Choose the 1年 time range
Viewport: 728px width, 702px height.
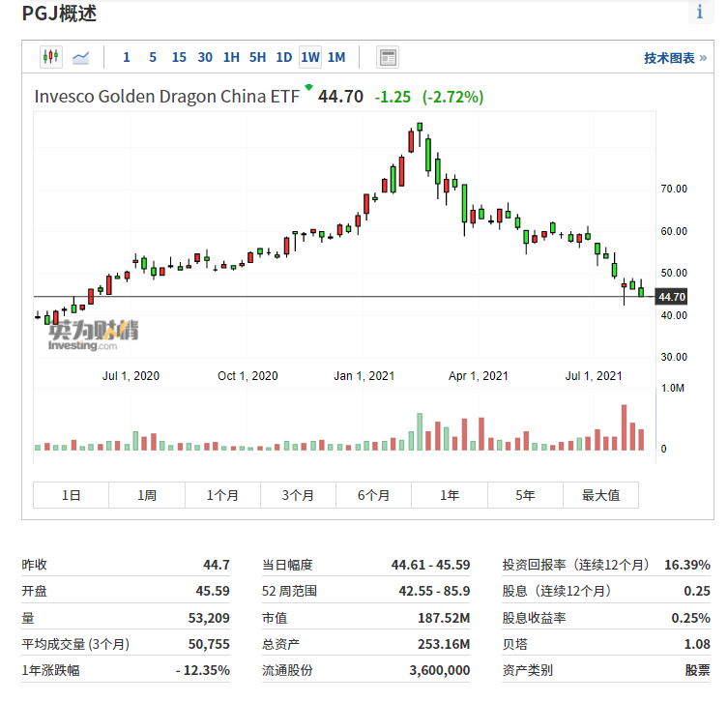[x=450, y=495]
